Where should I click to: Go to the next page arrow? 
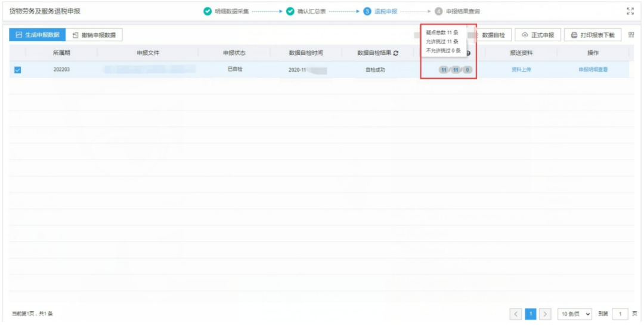(545, 314)
